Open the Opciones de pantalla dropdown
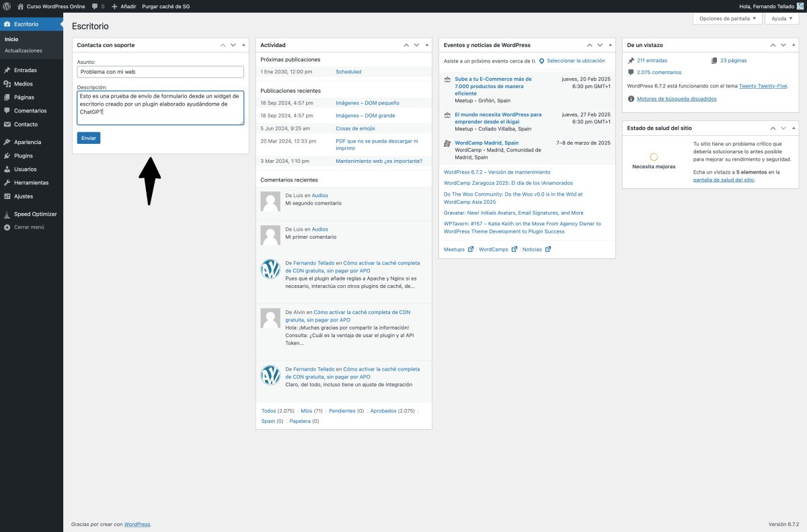The width and height of the screenshot is (807, 532). [x=725, y=18]
